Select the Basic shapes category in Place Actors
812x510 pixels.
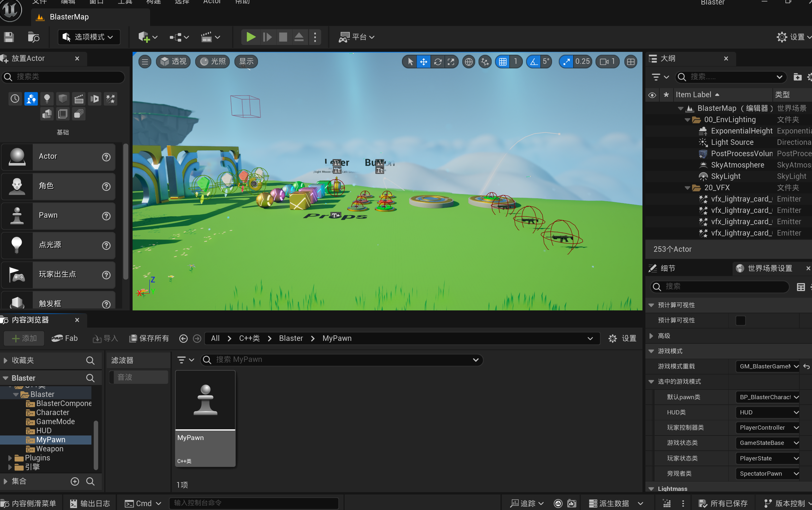[x=31, y=99]
